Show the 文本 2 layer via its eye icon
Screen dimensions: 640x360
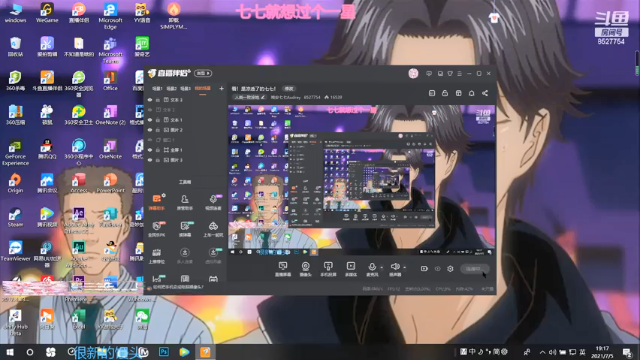[x=150, y=110]
